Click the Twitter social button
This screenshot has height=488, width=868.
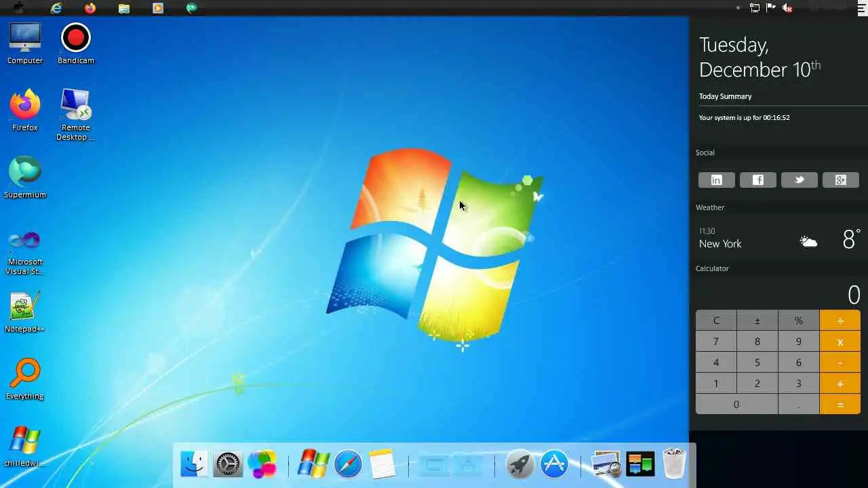click(799, 180)
